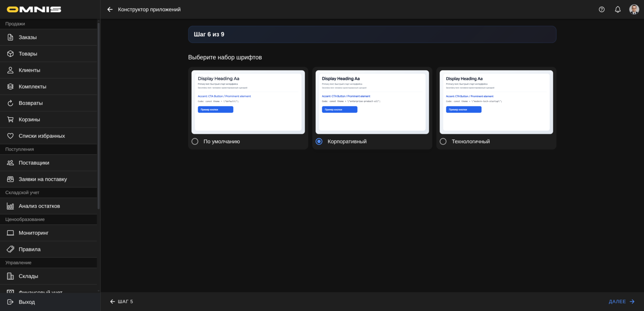Open Поставщики in the sidebar menu

coord(34,163)
